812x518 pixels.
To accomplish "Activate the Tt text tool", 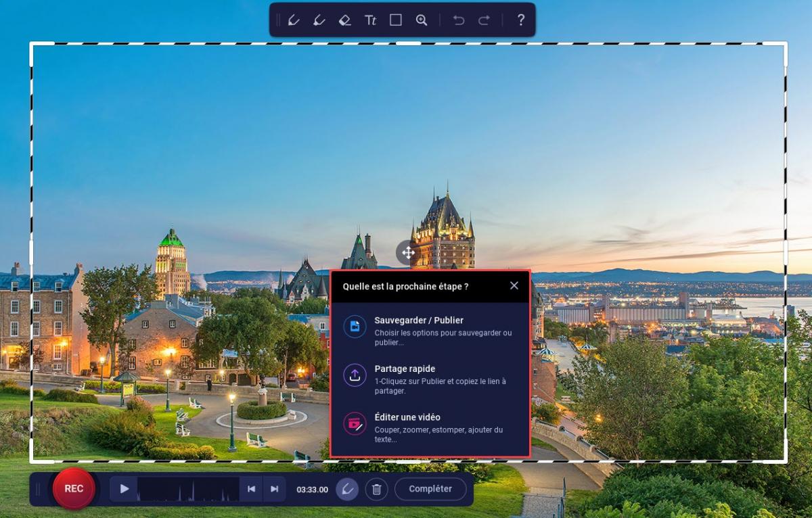I will (x=370, y=20).
